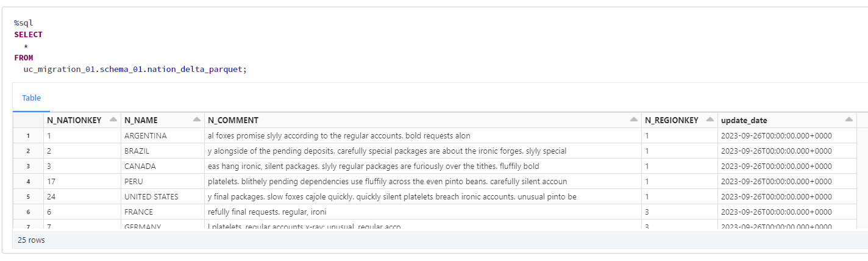The width and height of the screenshot is (868, 261).
Task: Click the sort arrow in N_NAME header
Action: (196, 120)
